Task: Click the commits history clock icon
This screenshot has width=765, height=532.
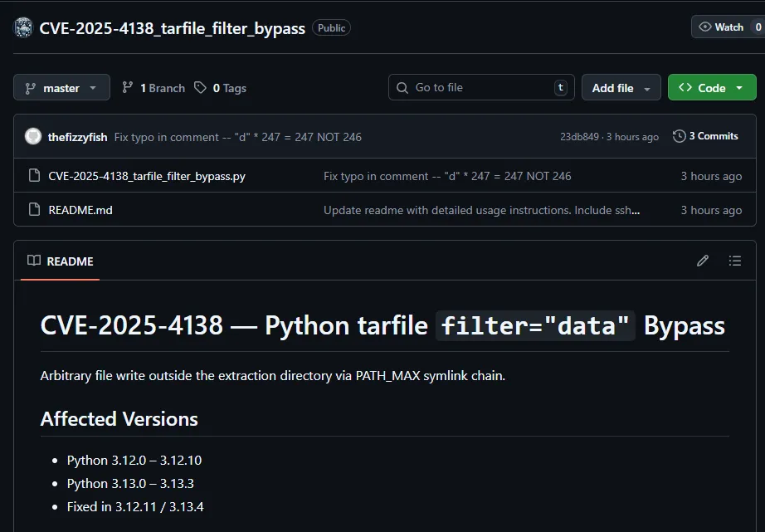Action: click(x=679, y=136)
